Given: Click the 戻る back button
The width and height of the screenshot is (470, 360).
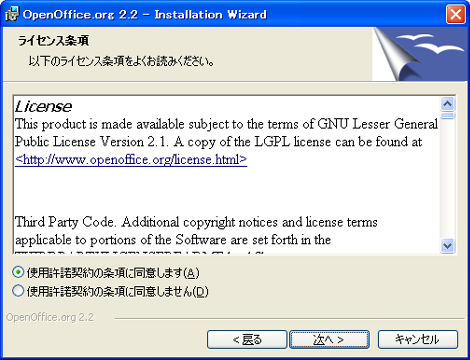Looking at the screenshot, I should pos(247,339).
